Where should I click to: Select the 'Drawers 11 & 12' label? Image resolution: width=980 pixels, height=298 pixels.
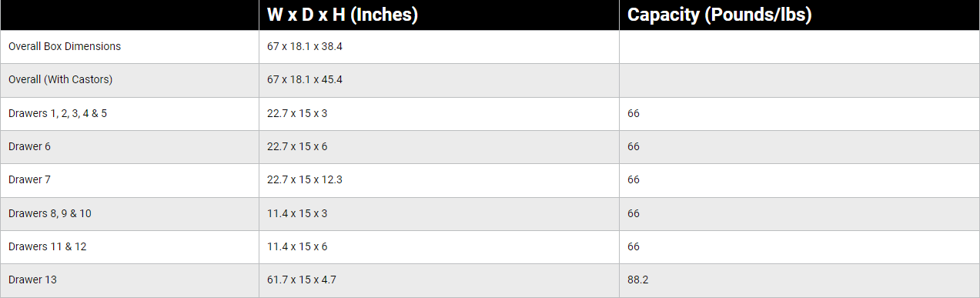(46, 246)
